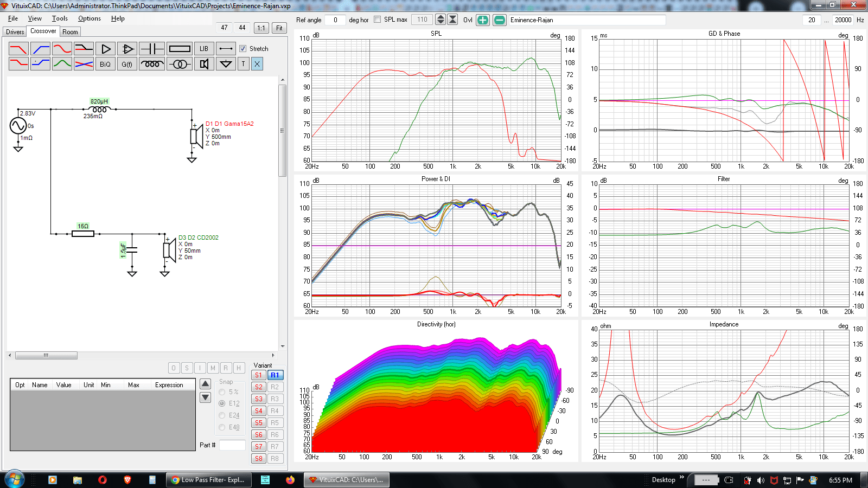
Task: Open the File menu
Action: click(x=13, y=18)
